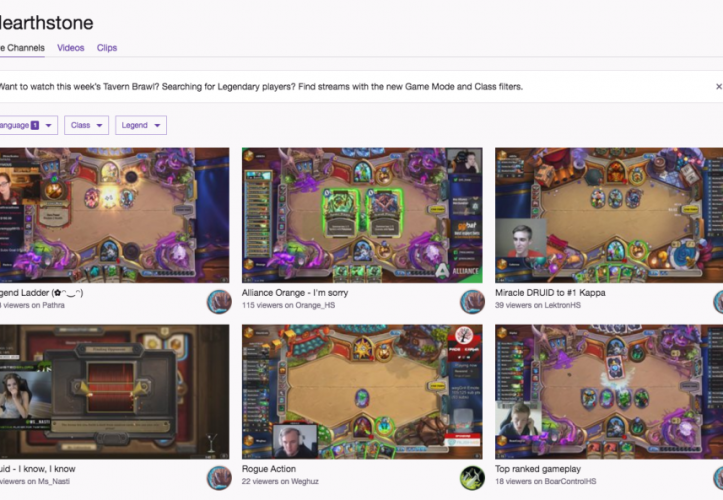Image resolution: width=723 pixels, height=500 pixels.
Task: Switch to the Clips tab
Action: [107, 48]
